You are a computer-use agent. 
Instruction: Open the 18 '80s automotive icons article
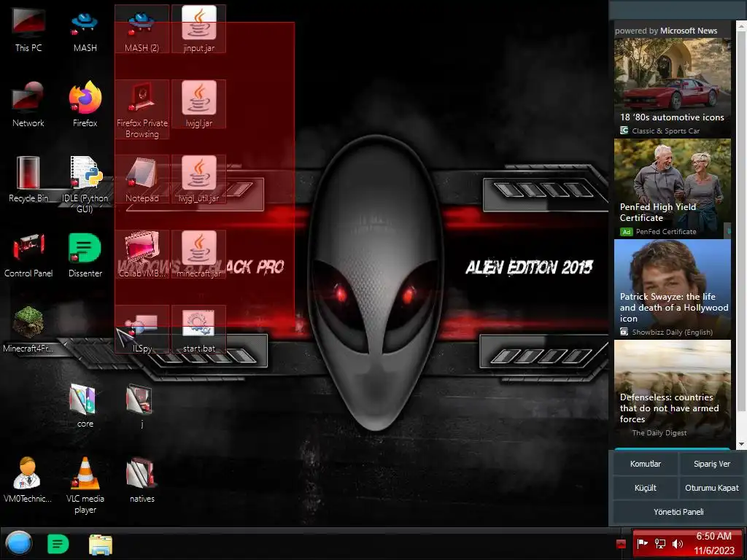(672, 87)
